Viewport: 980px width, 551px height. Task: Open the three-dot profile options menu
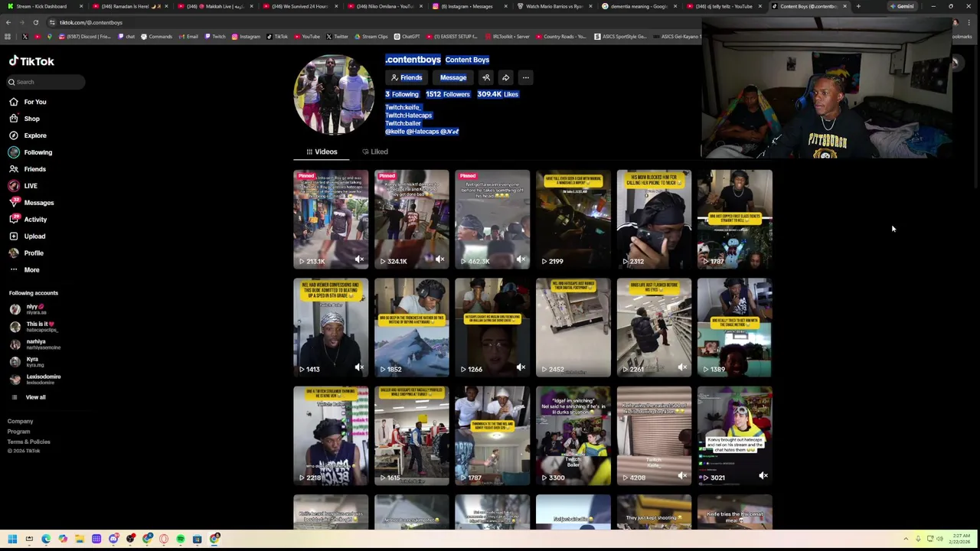pos(525,77)
